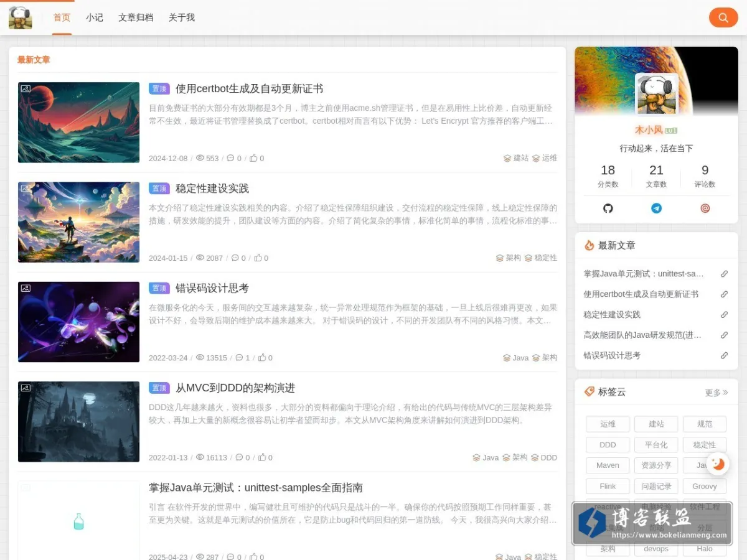Open certbot article planet thumbnail

click(78, 123)
